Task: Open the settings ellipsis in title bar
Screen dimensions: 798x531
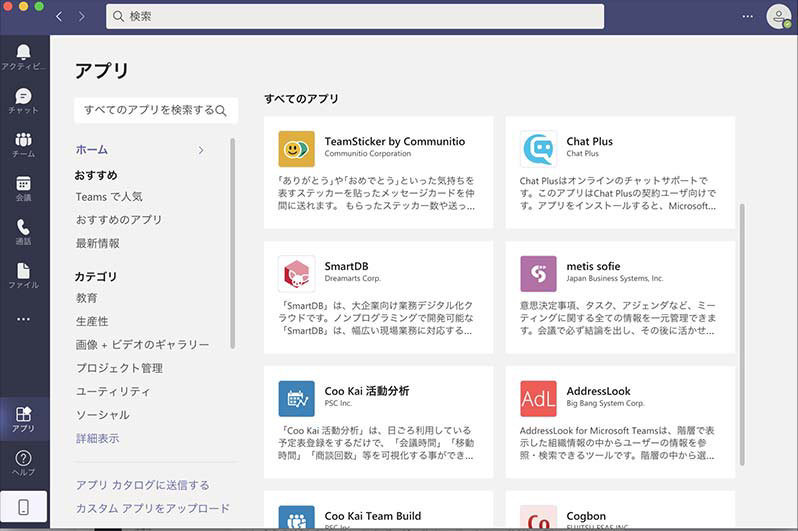Action: click(x=747, y=16)
